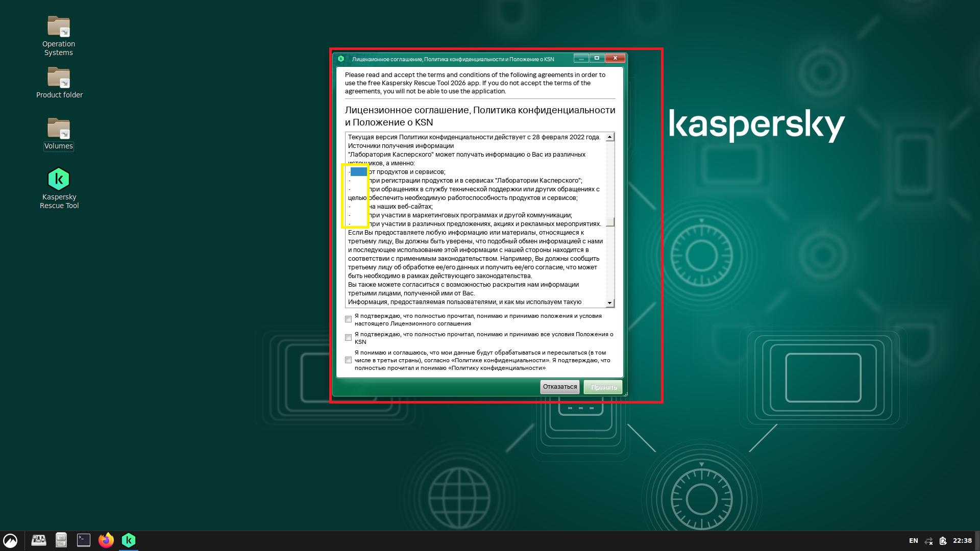Click the line 'от продуктов и сервисов;'
Viewport: 980px width, 551px height.
pyautogui.click(x=407, y=172)
